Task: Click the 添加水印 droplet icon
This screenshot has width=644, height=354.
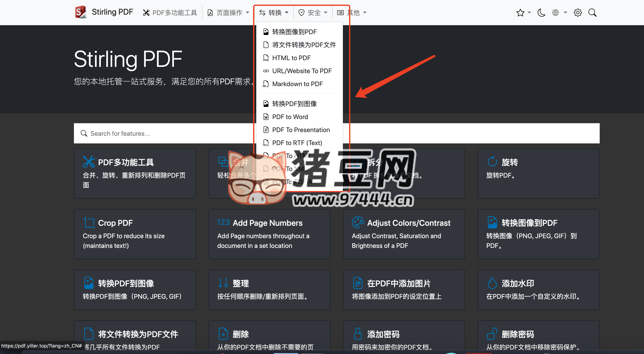Action: click(x=492, y=283)
